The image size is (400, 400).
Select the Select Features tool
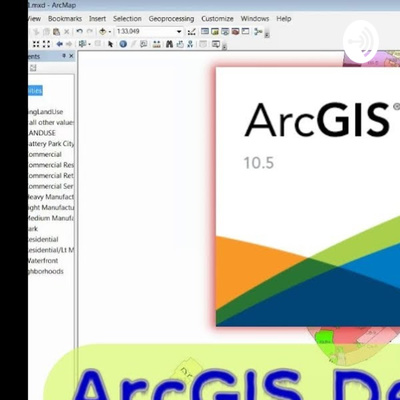pyautogui.click(x=82, y=44)
